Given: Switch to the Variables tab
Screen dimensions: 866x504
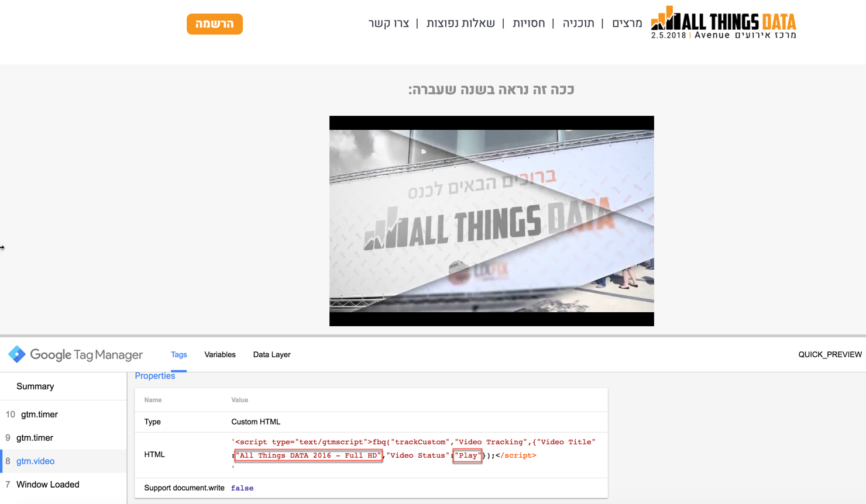Looking at the screenshot, I should tap(220, 354).
